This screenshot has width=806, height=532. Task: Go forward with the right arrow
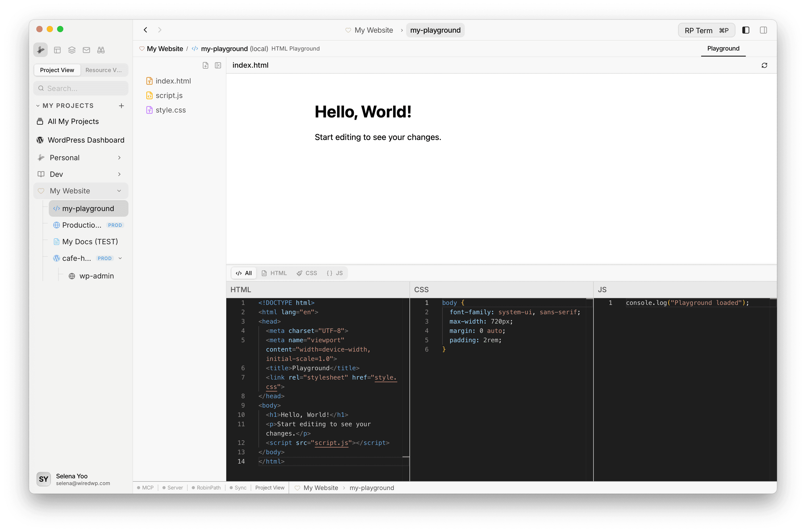click(160, 30)
